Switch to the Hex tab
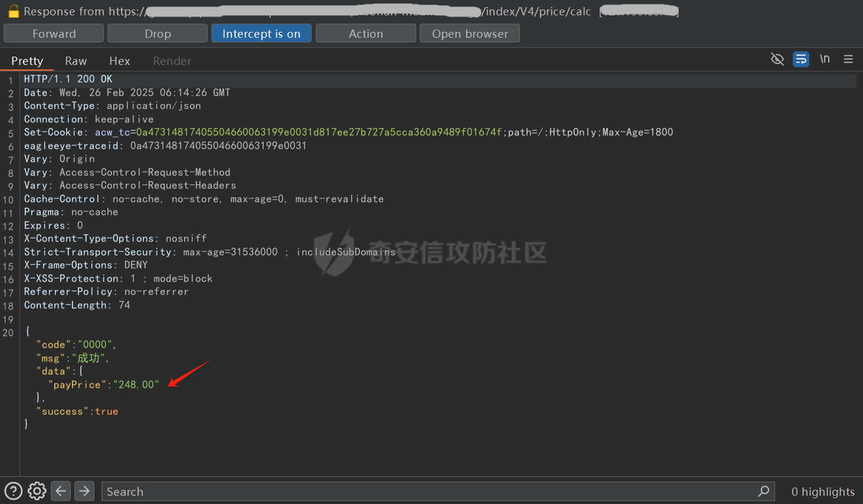The width and height of the screenshot is (863, 504). click(119, 61)
